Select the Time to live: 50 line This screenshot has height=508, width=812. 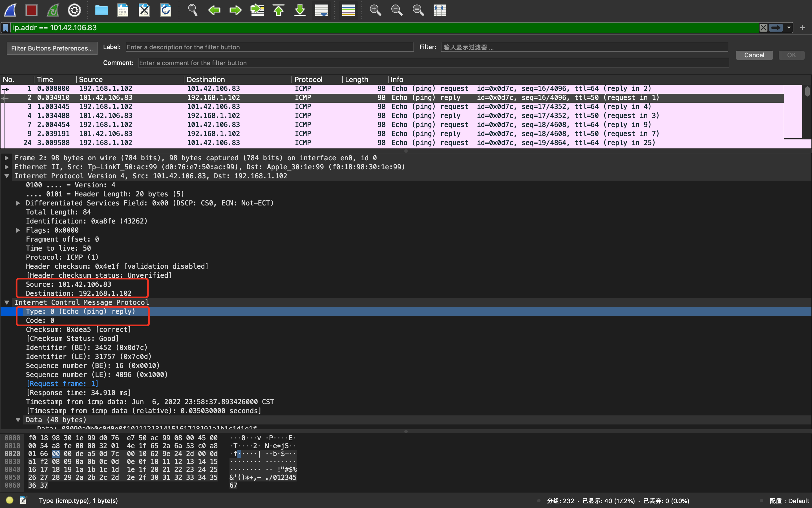(x=58, y=248)
